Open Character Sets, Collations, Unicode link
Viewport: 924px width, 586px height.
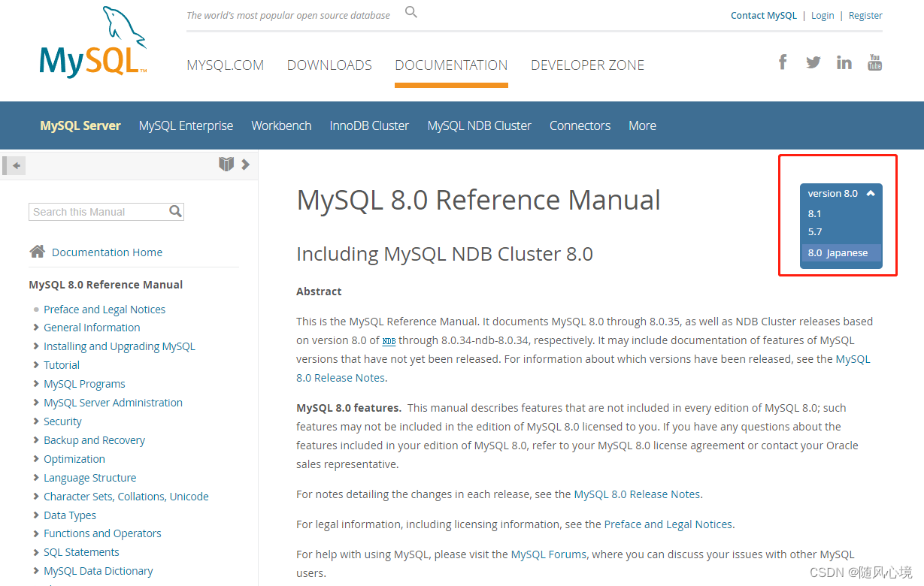126,496
